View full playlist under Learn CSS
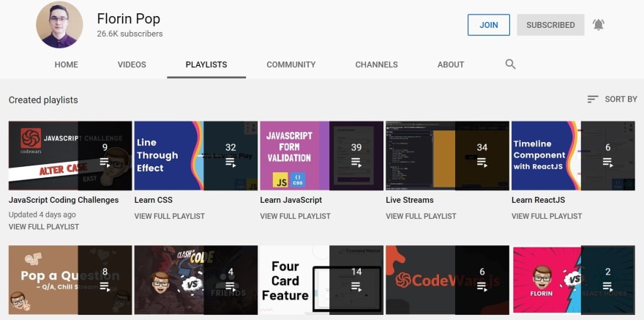 (170, 216)
